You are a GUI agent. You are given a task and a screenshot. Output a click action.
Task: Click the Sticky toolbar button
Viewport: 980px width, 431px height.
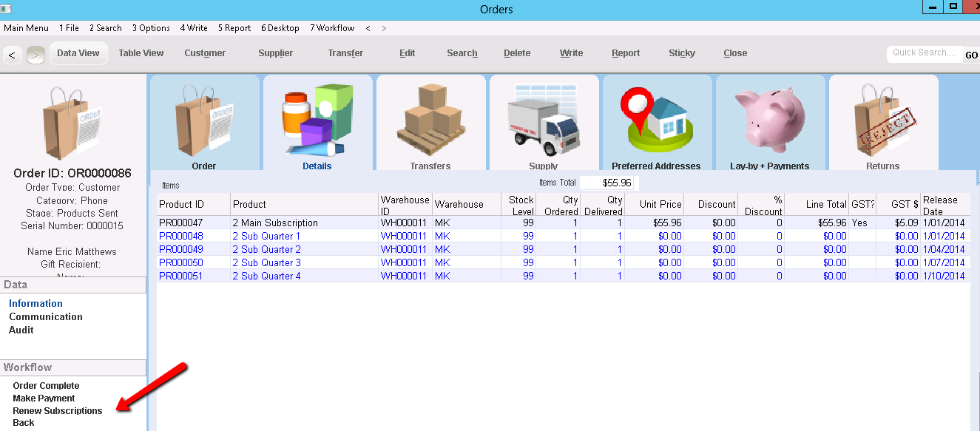pos(682,53)
